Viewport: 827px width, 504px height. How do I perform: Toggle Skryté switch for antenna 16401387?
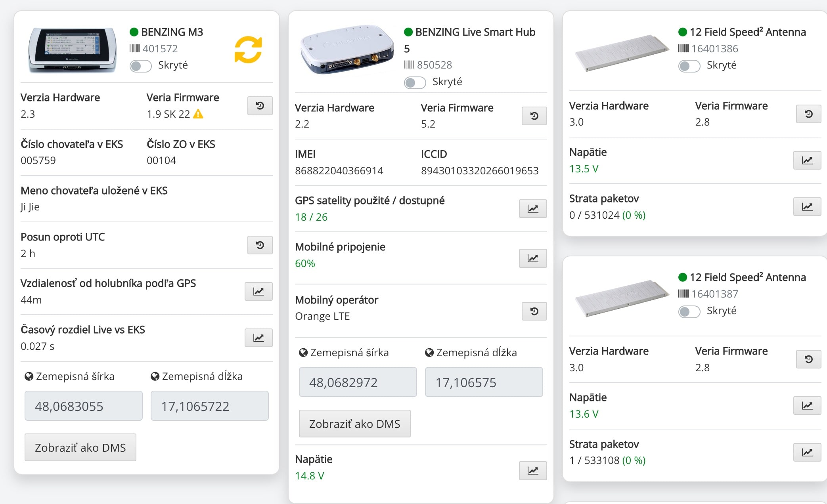point(689,312)
